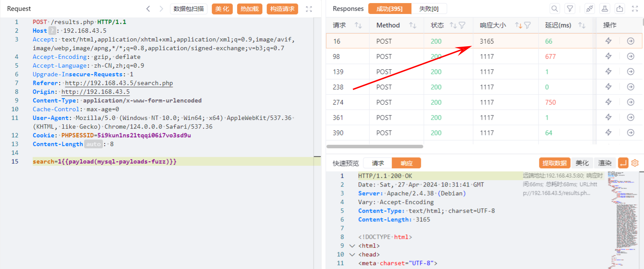Click the 构造请求 button
This screenshot has height=269, width=644.
pyautogui.click(x=282, y=9)
